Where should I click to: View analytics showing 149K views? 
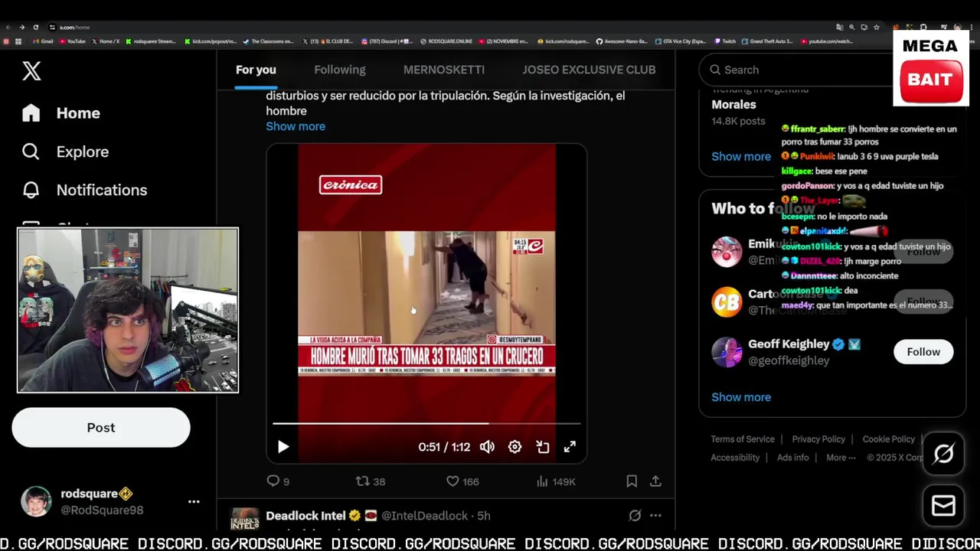pyautogui.click(x=556, y=481)
